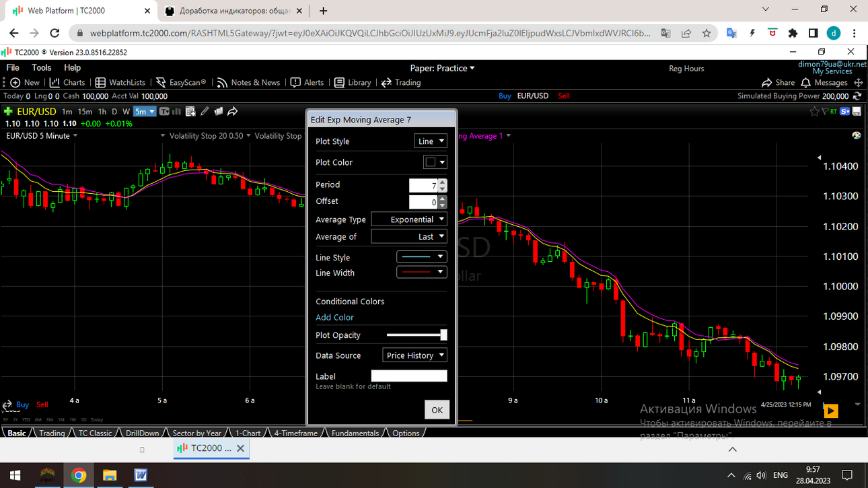Open the Plot Style Line dropdown
This screenshot has width=868, height=488.
431,141
